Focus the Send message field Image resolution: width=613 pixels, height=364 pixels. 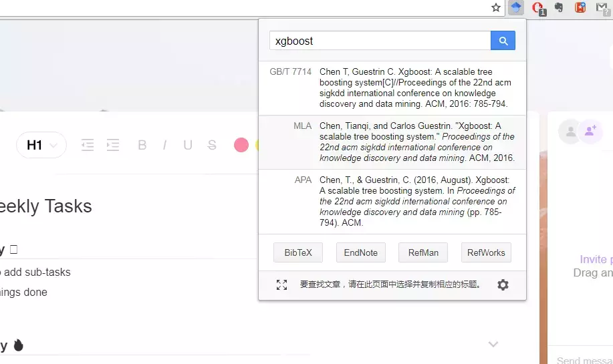(x=584, y=360)
